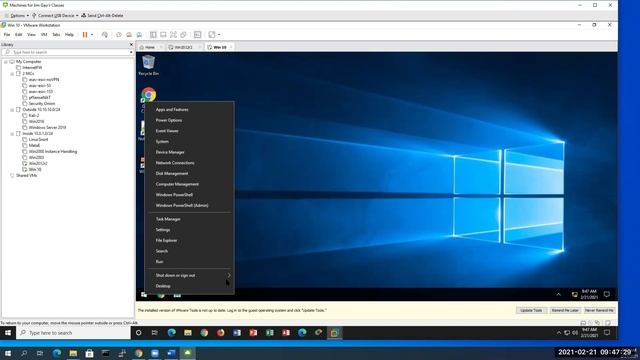
Task: Collapse the Inside 10.0.1.0/24 folder
Action: pyautogui.click(x=12, y=133)
